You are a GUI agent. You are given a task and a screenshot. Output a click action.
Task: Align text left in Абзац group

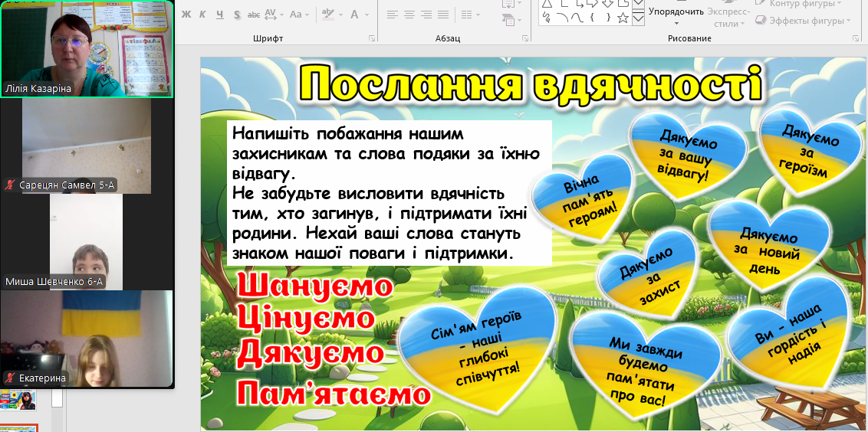click(x=393, y=15)
